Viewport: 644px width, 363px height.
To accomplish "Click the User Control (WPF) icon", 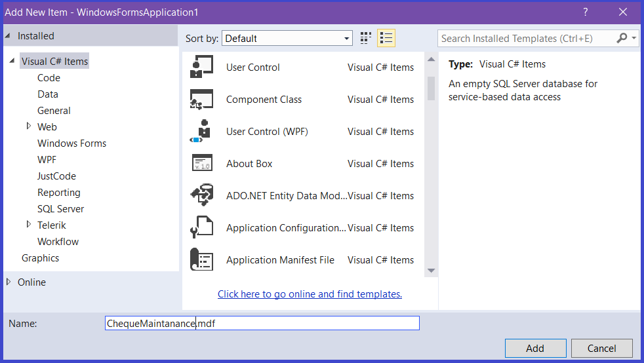I will [x=201, y=132].
